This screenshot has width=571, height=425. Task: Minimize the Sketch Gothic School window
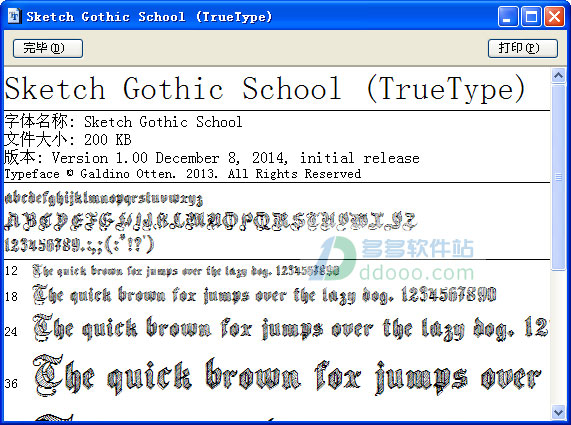(508, 16)
